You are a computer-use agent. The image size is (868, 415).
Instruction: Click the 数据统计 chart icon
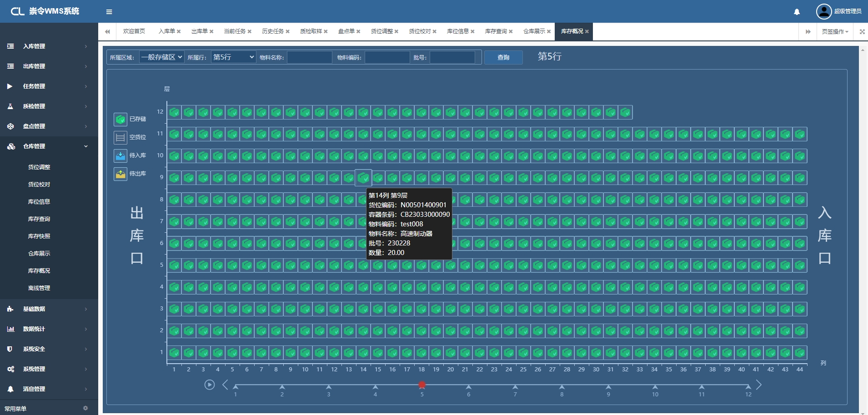[10, 329]
